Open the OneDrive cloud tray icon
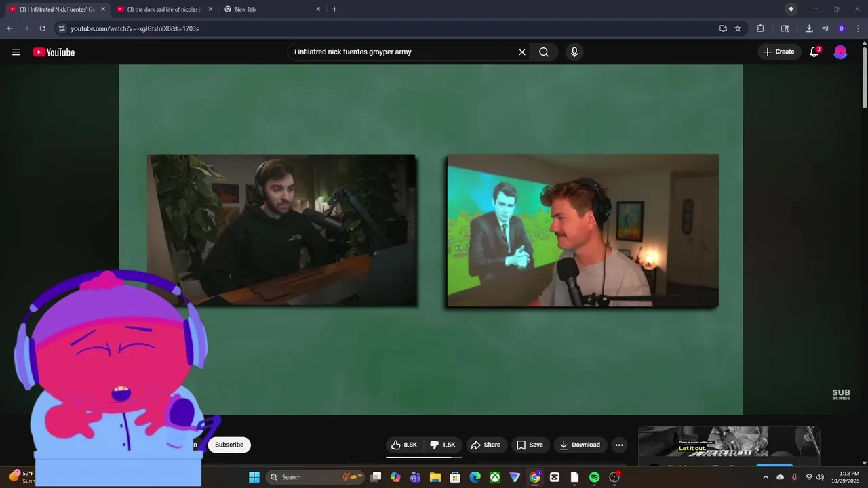The height and width of the screenshot is (488, 868). [x=780, y=477]
